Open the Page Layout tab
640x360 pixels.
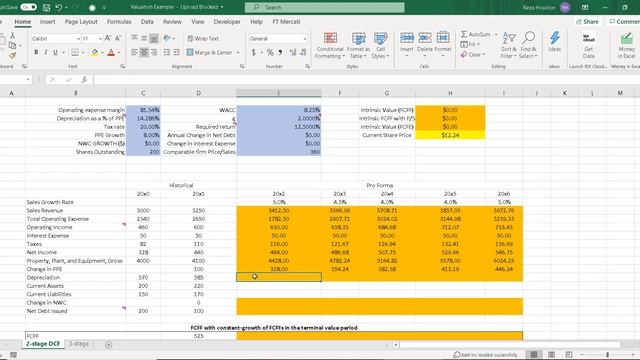tap(81, 22)
